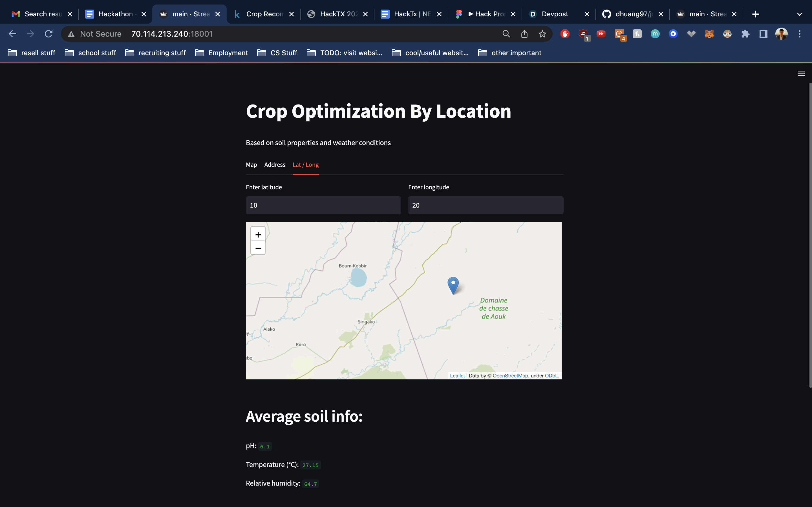Zoom in on the map with plus button

point(258,235)
